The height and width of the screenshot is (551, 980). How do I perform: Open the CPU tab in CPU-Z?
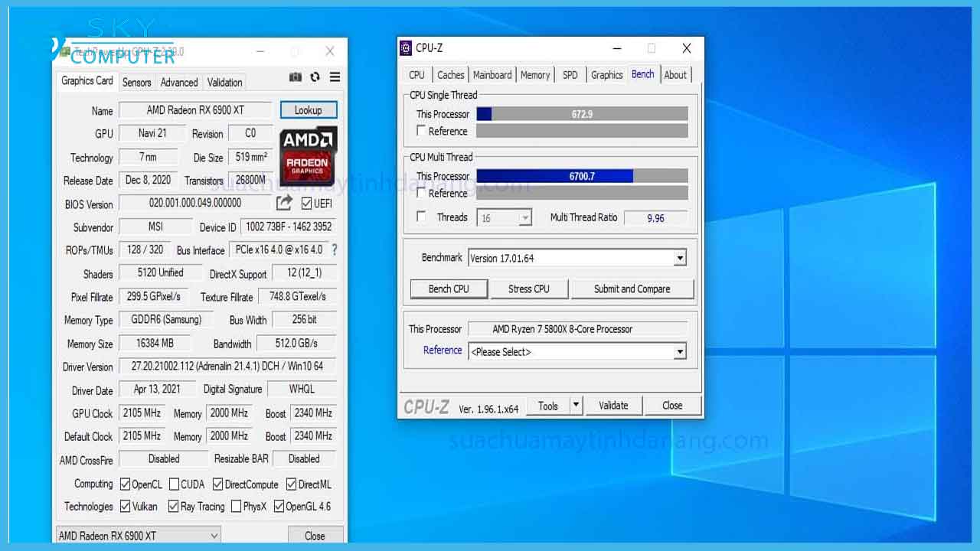[x=416, y=75]
